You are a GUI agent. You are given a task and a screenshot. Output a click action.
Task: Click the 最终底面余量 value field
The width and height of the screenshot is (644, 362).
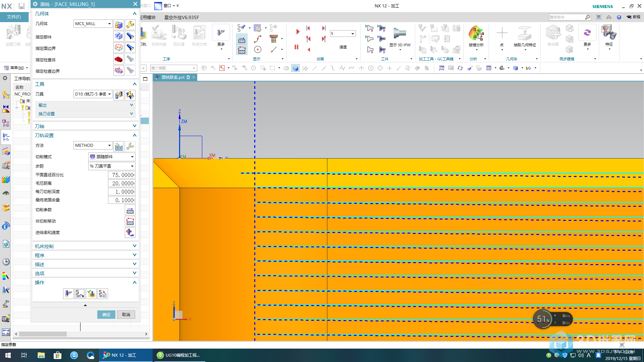(121, 200)
